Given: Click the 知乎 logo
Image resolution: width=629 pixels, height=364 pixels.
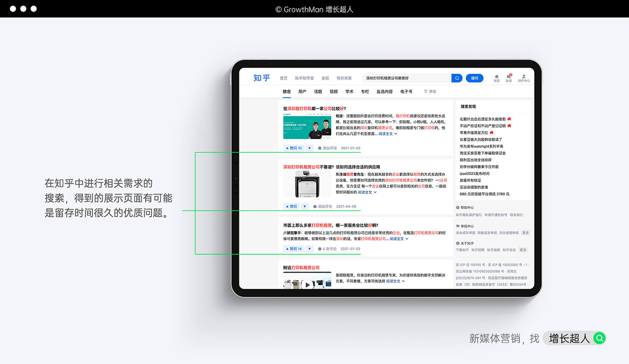Looking at the screenshot, I should tap(262, 78).
